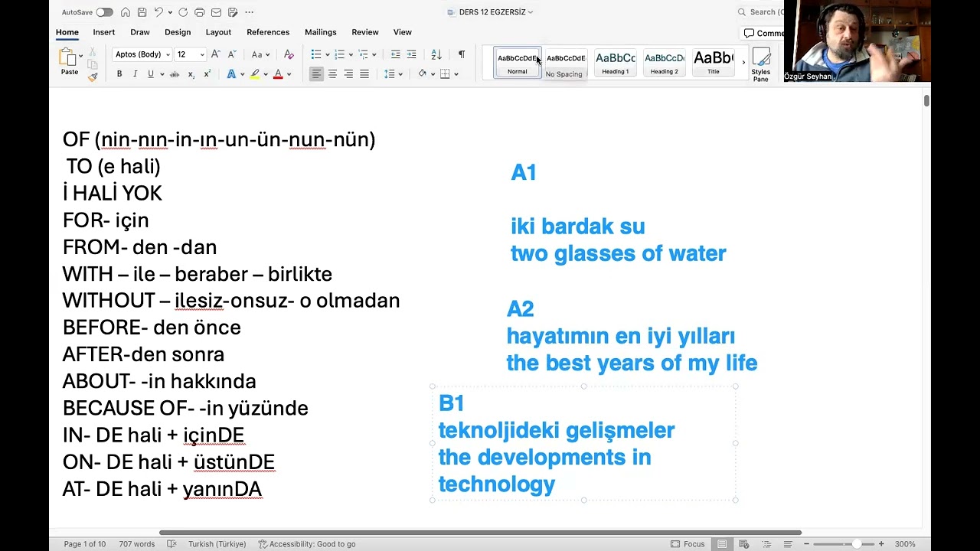Click the Clear Formatting icon

pos(289,54)
